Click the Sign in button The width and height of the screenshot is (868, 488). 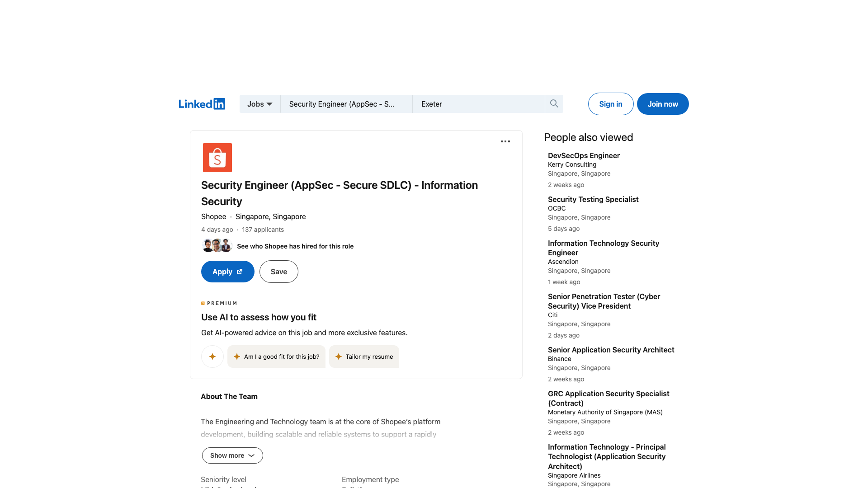[611, 104]
